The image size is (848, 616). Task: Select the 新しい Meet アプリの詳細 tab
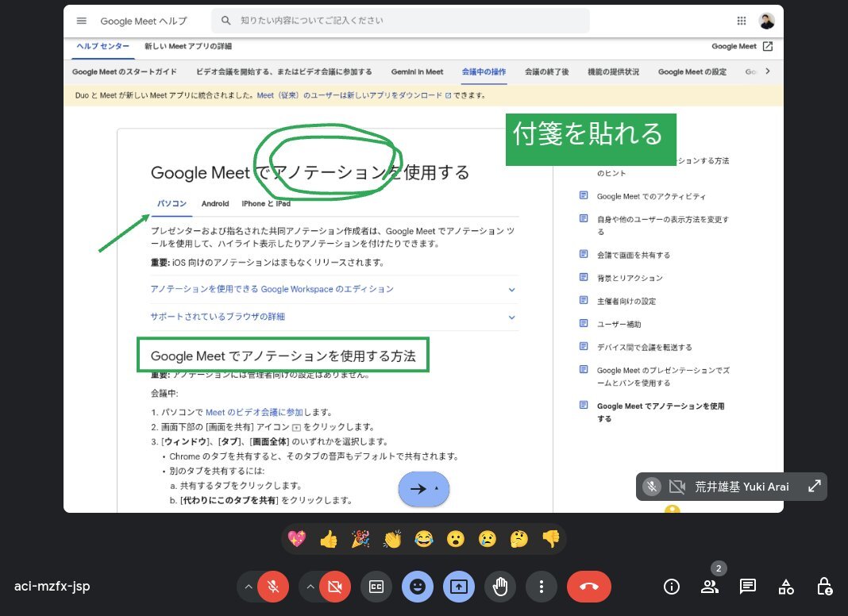click(187, 47)
